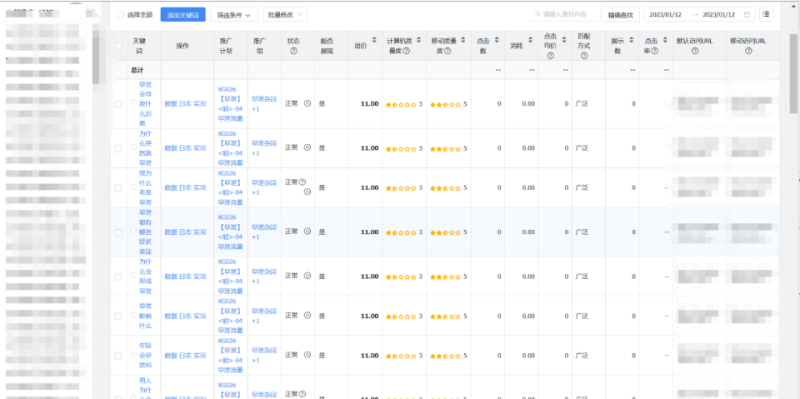Click the keyword search input field
This screenshot has width=800, height=399.
click(563, 14)
